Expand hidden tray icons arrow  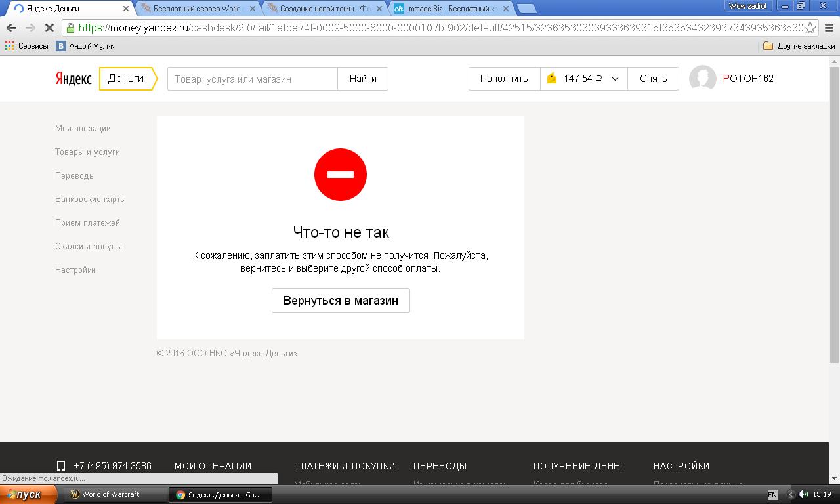point(791,495)
